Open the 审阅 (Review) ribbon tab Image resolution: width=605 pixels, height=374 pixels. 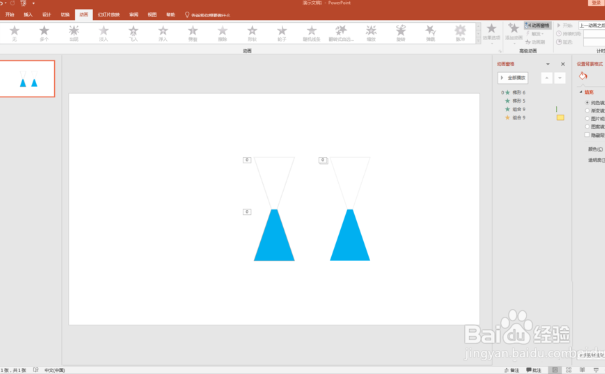134,15
